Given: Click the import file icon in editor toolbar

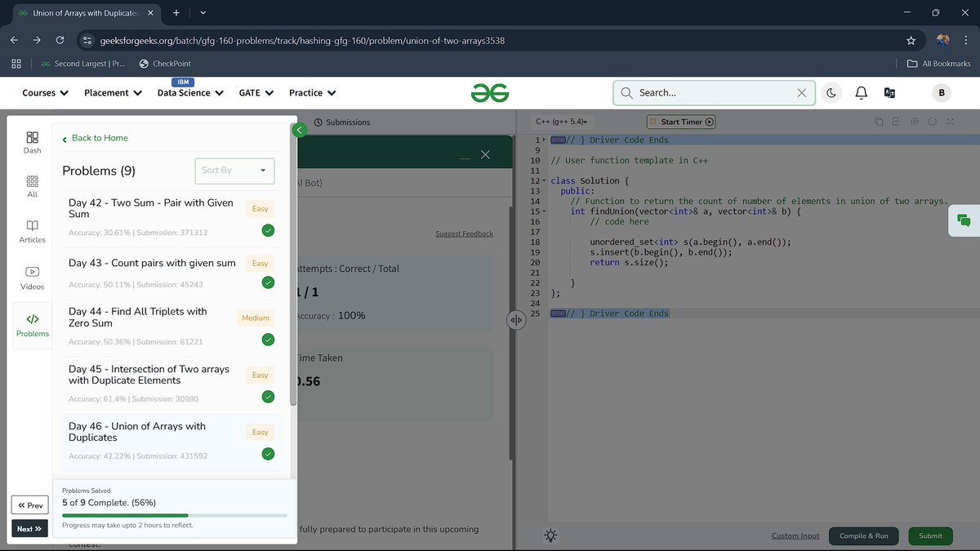Looking at the screenshot, I should click(896, 122).
